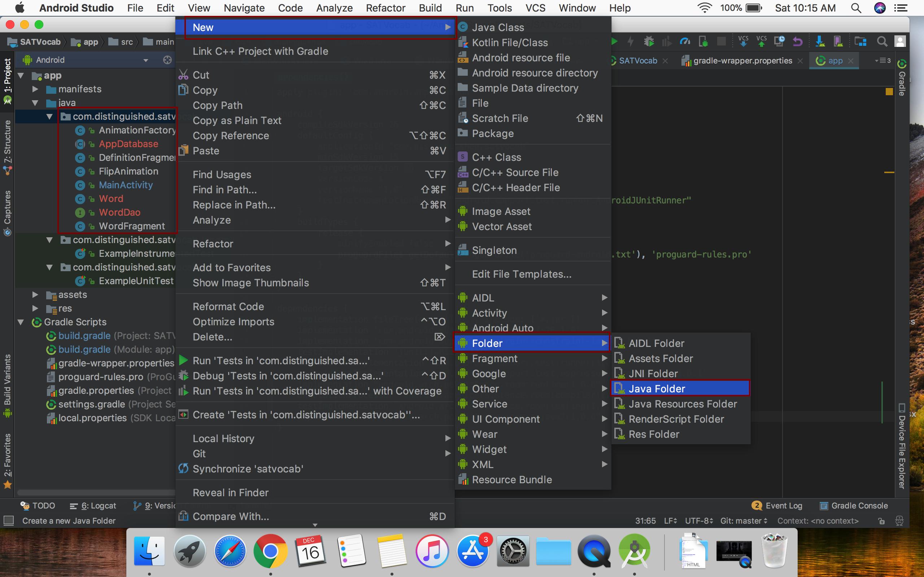Choose Kotlin File/Class in New submenu
The width and height of the screenshot is (924, 577).
[x=510, y=43]
